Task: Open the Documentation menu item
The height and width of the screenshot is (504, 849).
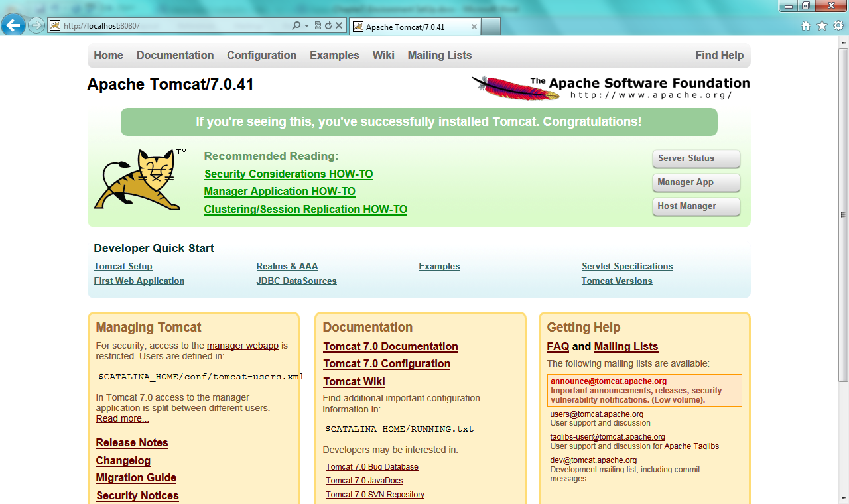Action: (x=174, y=56)
